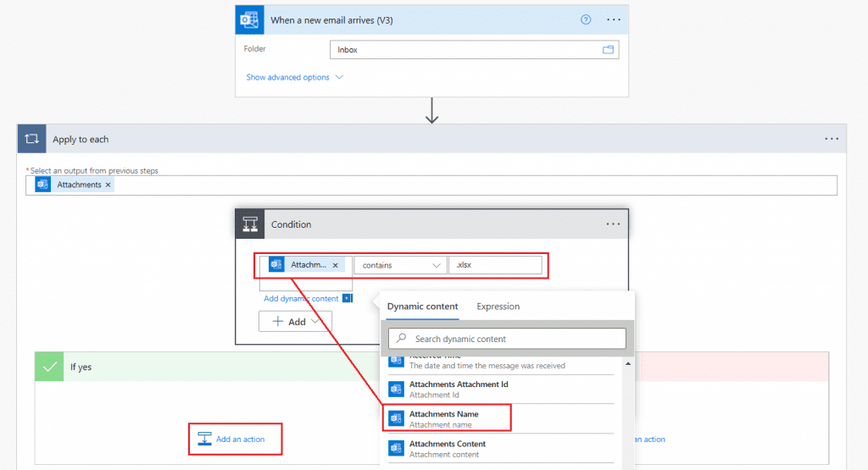Click the Outlook icon next to Attachments Name

point(396,418)
